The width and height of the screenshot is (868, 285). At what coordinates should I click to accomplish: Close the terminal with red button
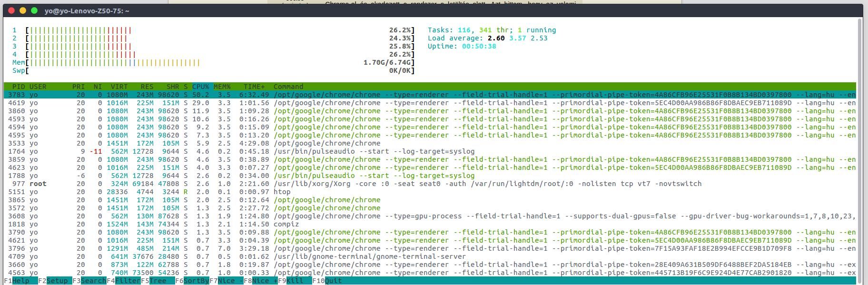pos(12,10)
